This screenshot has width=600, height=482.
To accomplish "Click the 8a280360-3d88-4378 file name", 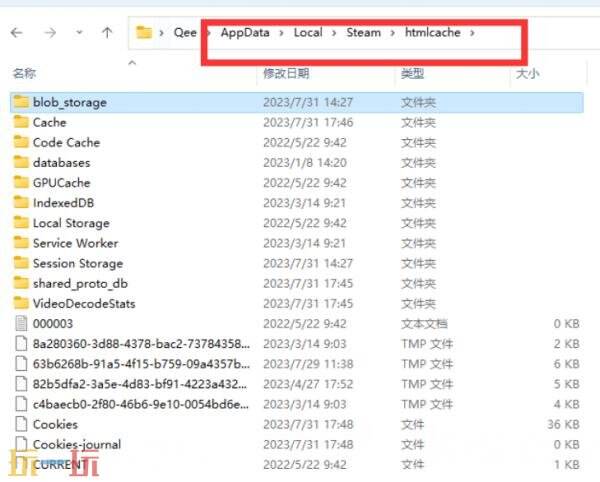I will [141, 344].
